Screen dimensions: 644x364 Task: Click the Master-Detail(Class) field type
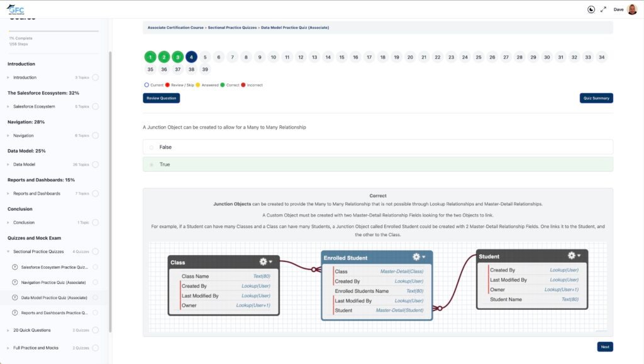tap(402, 271)
